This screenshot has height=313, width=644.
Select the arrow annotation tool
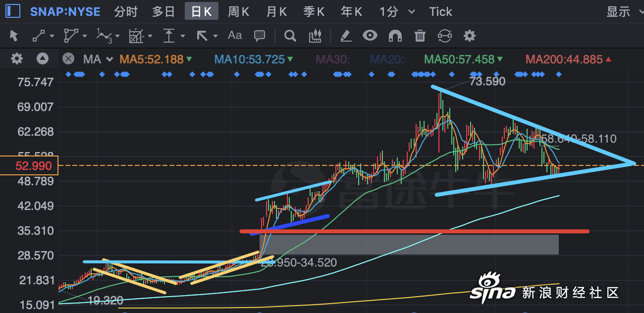tap(202, 36)
